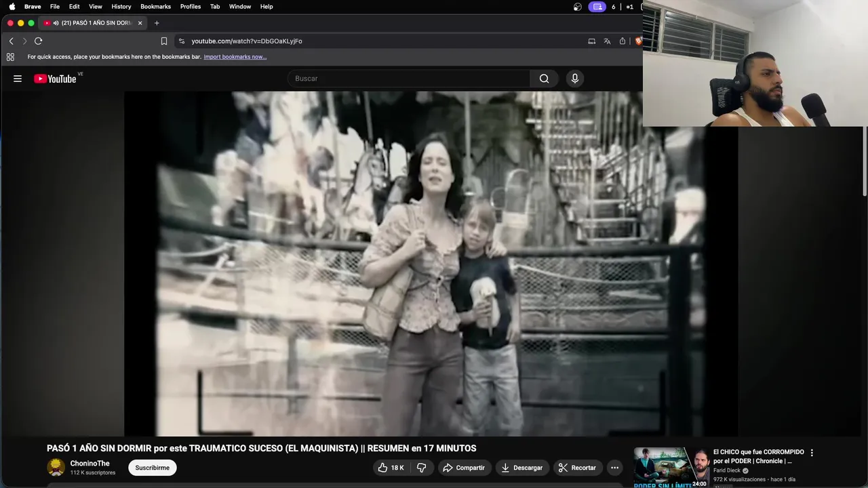Image resolution: width=868 pixels, height=488 pixels.
Task: Go back with browser back arrow
Action: (x=11, y=41)
